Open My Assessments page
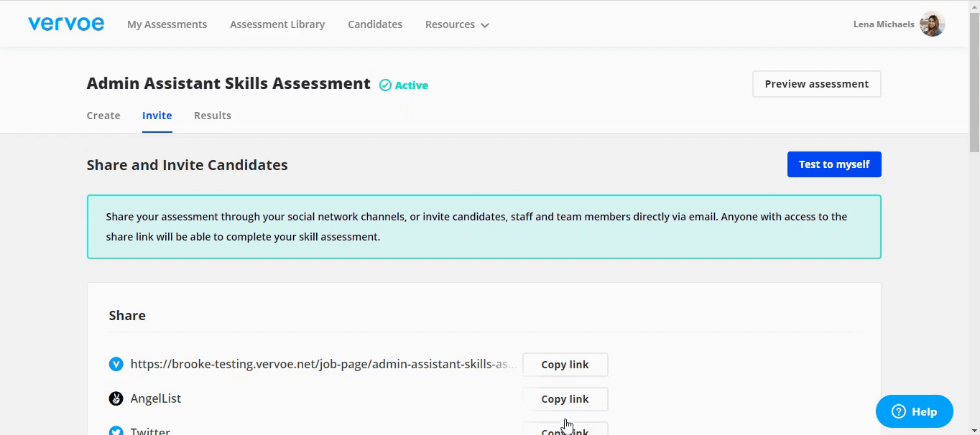The height and width of the screenshot is (435, 980). tap(167, 24)
